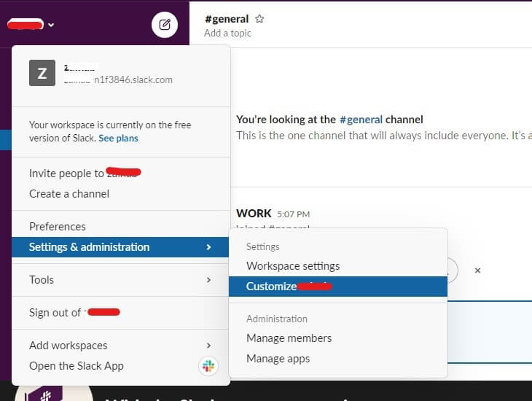Expand the workspace name dropdown chevron
Image resolution: width=532 pixels, height=401 pixels.
tap(51, 25)
